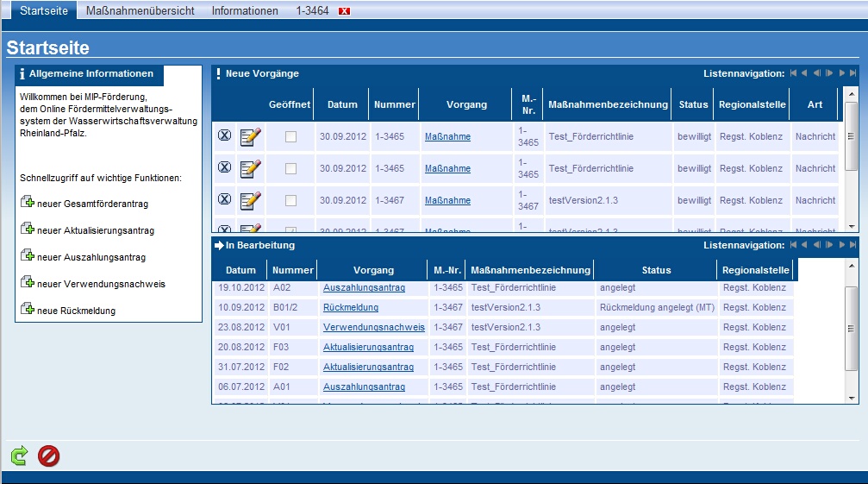Viewport: 868px width, 484px height.
Task: Jump to last page in Neue Vorgänge navigation
Action: tap(852, 73)
